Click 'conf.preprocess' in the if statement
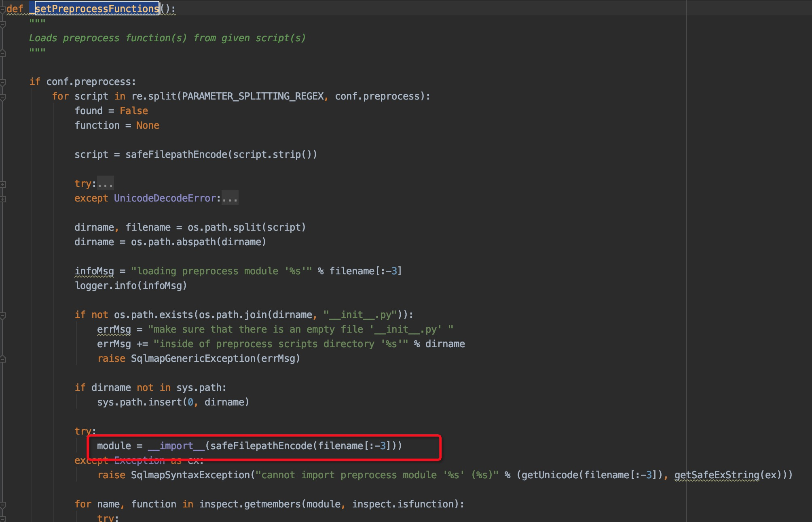Screen dimensions: 812x522 click(89, 82)
